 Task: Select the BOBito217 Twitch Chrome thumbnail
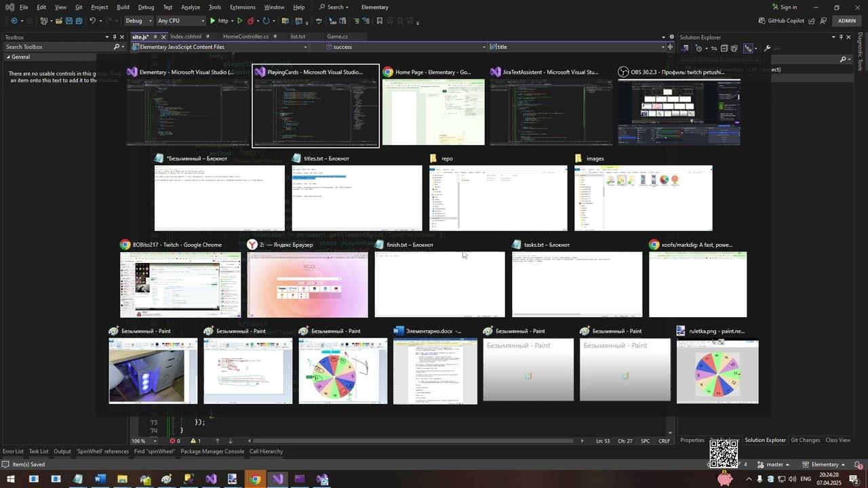[180, 279]
